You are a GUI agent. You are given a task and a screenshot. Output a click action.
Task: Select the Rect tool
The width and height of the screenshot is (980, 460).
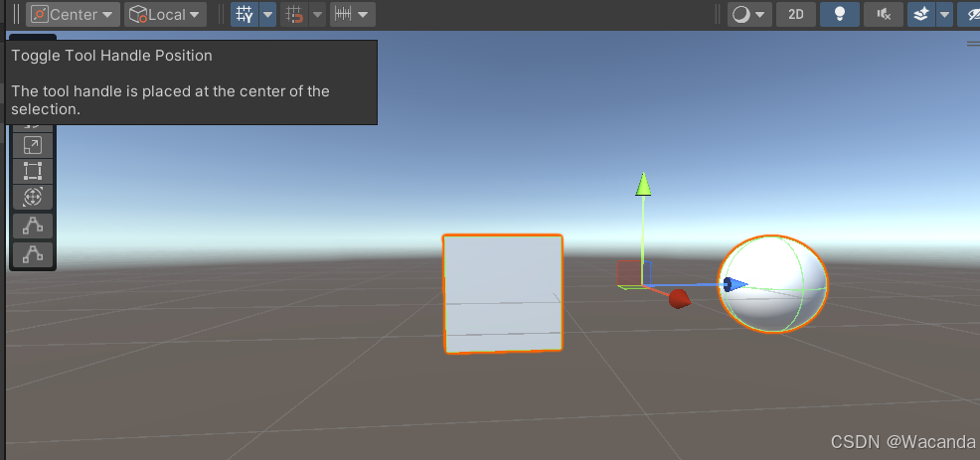[33, 171]
